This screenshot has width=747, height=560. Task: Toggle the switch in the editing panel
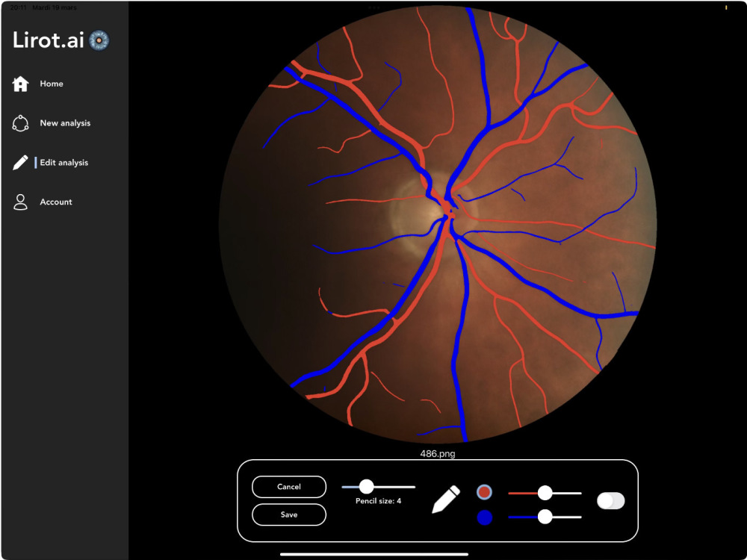pyautogui.click(x=611, y=501)
